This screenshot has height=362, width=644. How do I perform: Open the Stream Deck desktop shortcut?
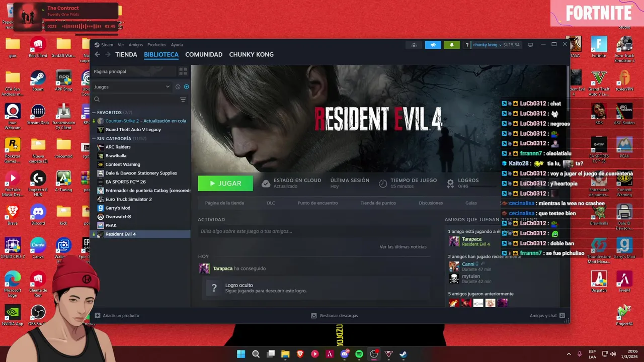click(x=38, y=114)
